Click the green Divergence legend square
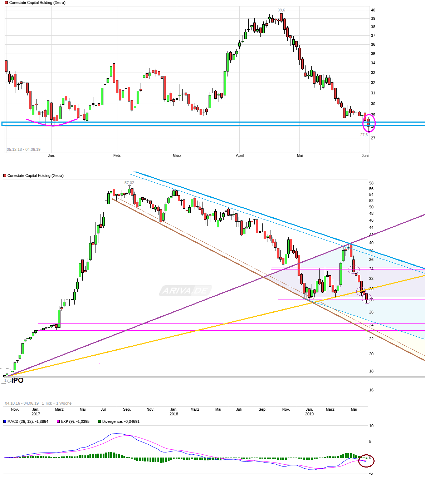Viewport: 425px width, 504px height. [99, 422]
